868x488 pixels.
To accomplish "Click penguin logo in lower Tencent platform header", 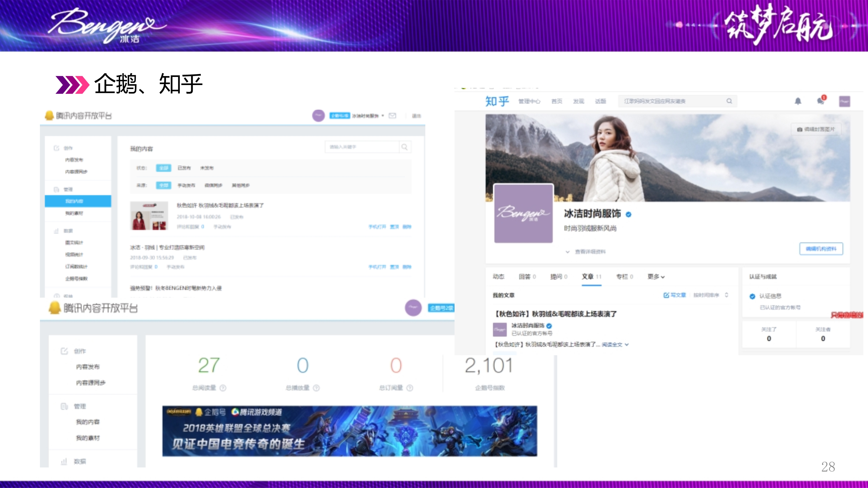I will (55, 308).
